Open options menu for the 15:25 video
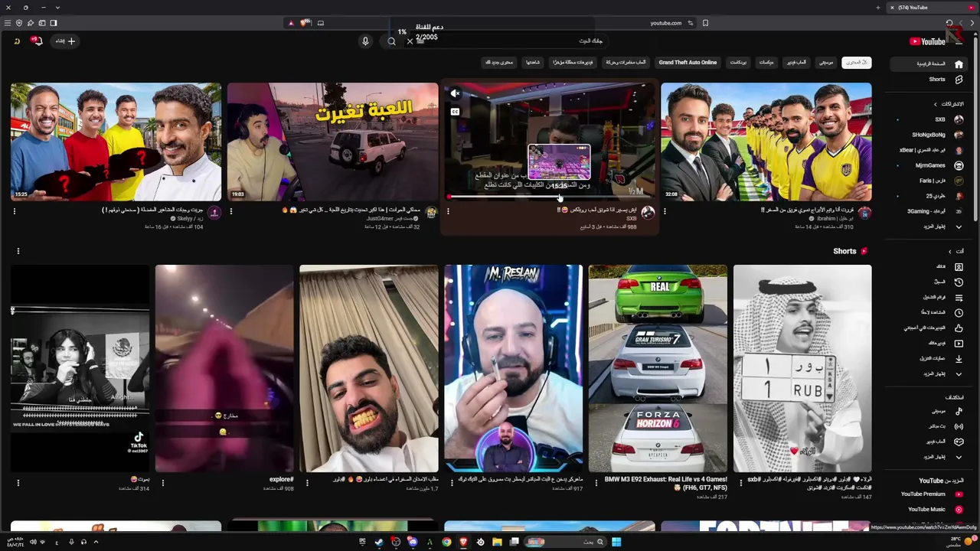980x551 pixels. point(14,211)
